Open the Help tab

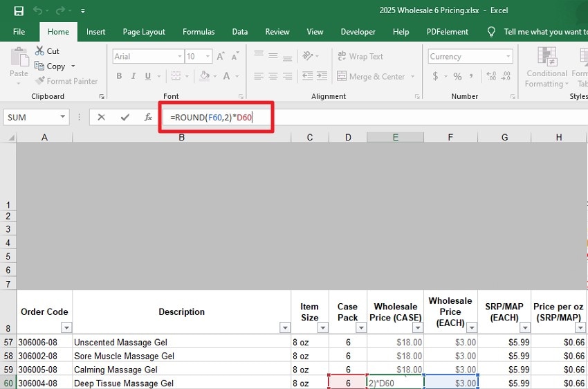coord(401,32)
